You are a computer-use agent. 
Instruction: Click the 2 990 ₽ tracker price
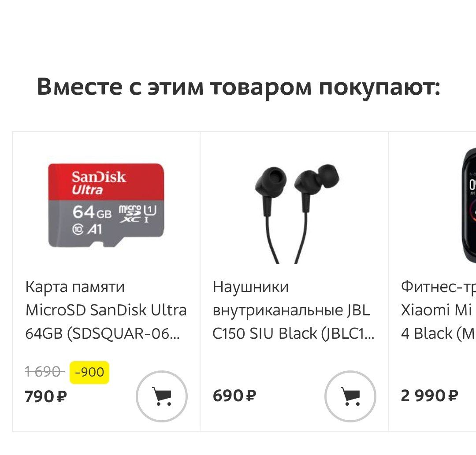coord(429,396)
